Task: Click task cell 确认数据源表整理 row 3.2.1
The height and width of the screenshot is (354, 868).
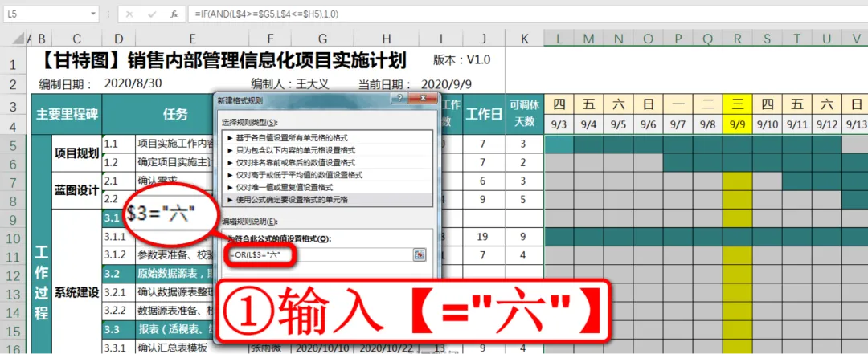Action: click(176, 293)
